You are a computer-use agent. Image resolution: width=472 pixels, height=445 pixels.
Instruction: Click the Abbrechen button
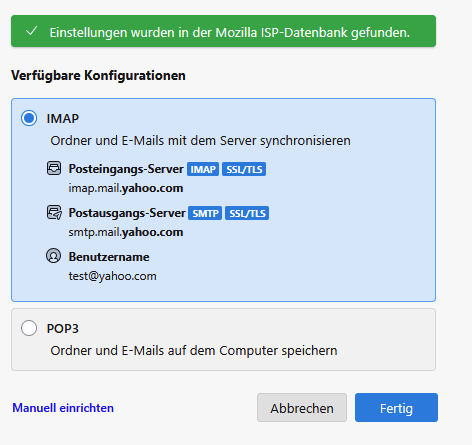point(302,407)
